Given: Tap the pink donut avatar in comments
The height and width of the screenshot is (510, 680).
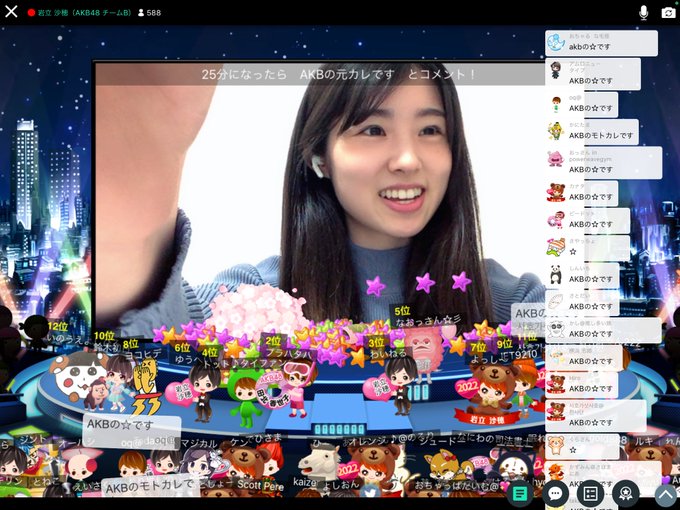Looking at the screenshot, I should 556,220.
